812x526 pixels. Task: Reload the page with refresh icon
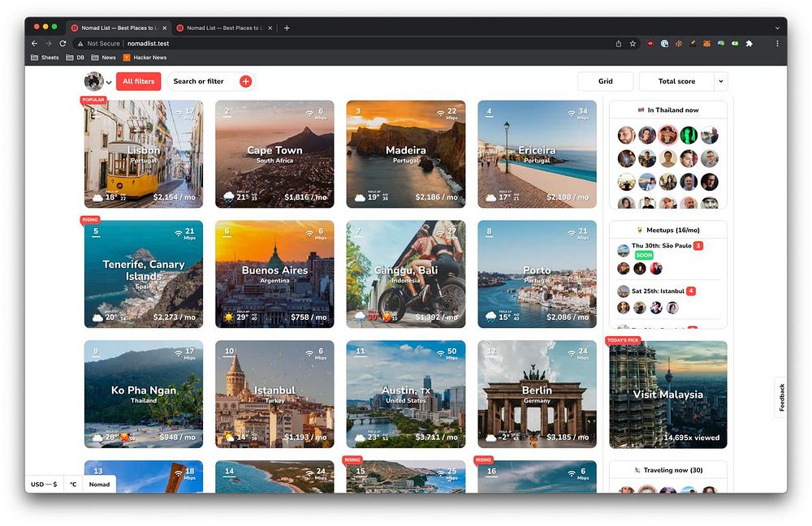pyautogui.click(x=63, y=44)
